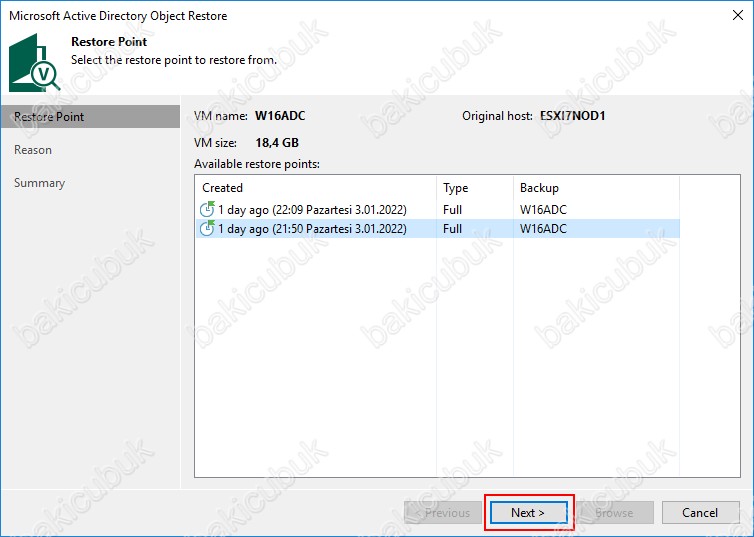Open the Reason wizard step
This screenshot has width=754, height=537.
pos(33,150)
